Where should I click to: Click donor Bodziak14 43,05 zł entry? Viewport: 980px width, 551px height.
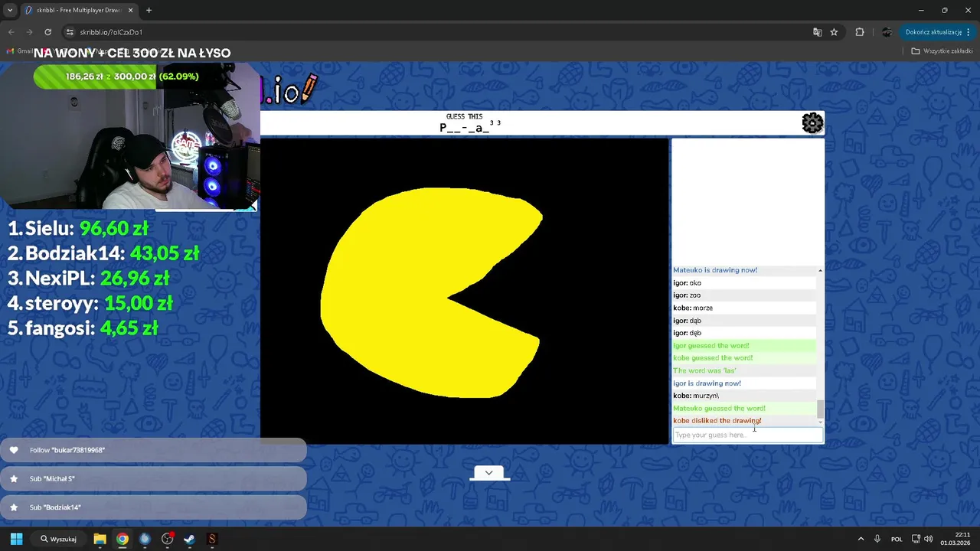pyautogui.click(x=103, y=253)
